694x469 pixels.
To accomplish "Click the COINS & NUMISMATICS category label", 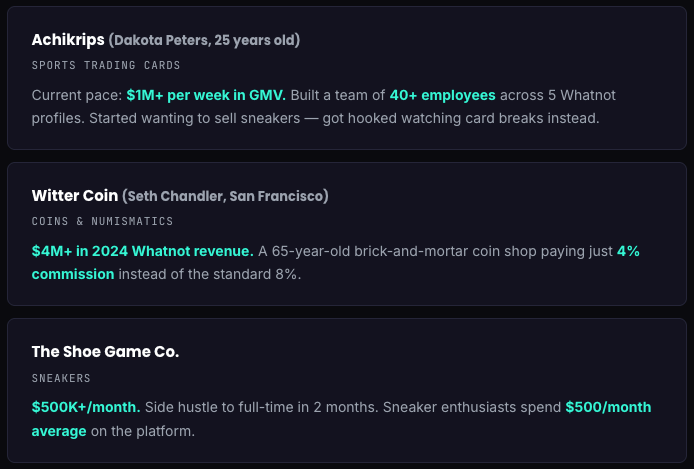I will pos(102,221).
